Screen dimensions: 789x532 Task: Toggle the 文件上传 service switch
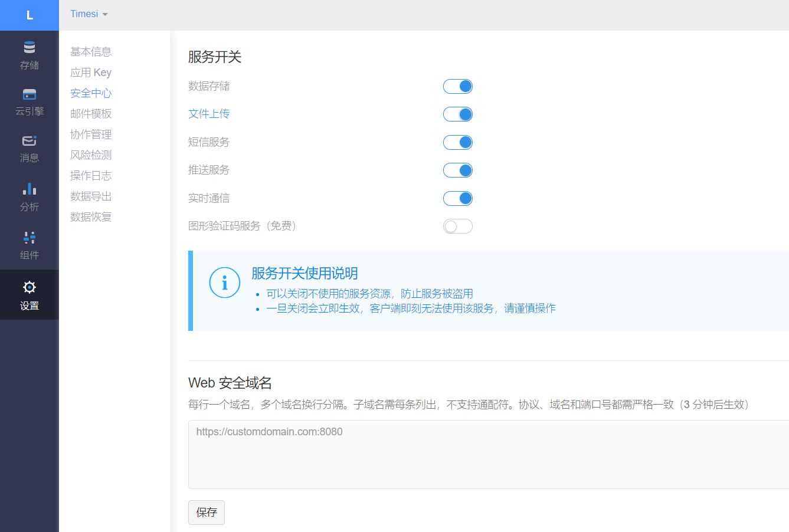pos(458,114)
